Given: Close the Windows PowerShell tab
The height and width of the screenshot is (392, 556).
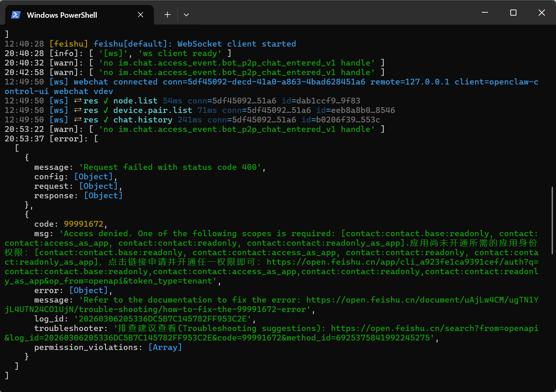Looking at the screenshot, I should (141, 15).
